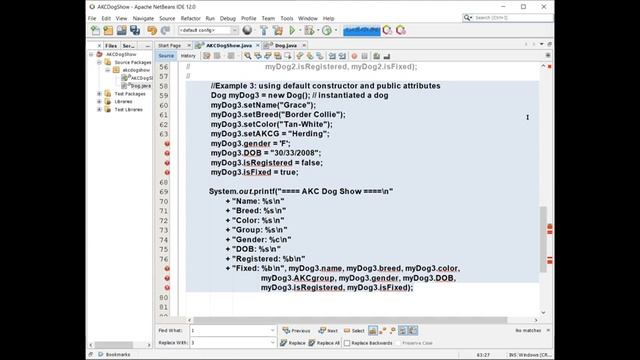Click the Next button in find bar
Screen dimensions: 640x360
point(328,331)
